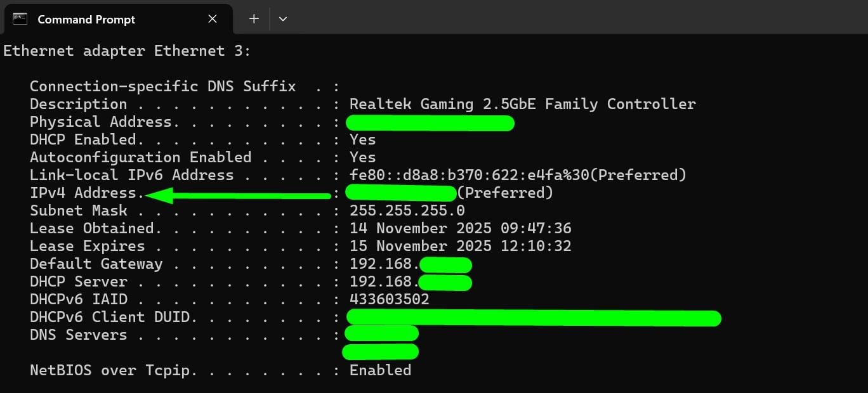Click the link-local IPv6 address text
This screenshot has width=868, height=393.
point(518,175)
